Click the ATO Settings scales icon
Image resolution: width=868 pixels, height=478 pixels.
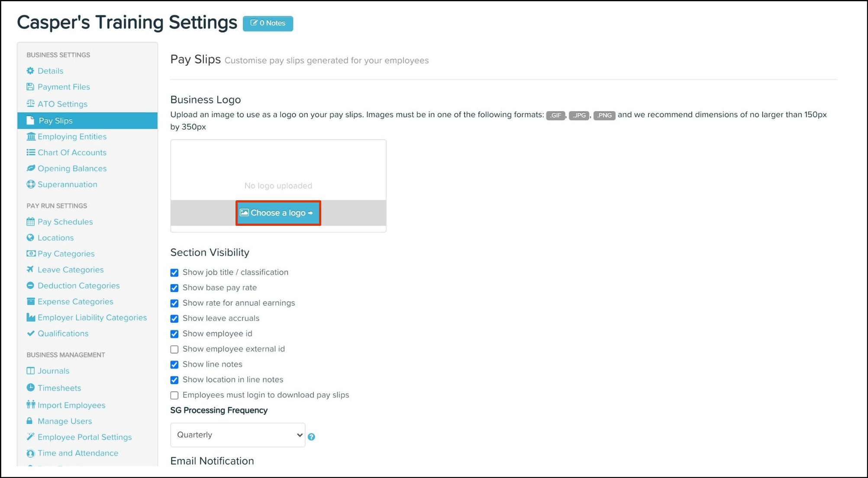pos(30,104)
